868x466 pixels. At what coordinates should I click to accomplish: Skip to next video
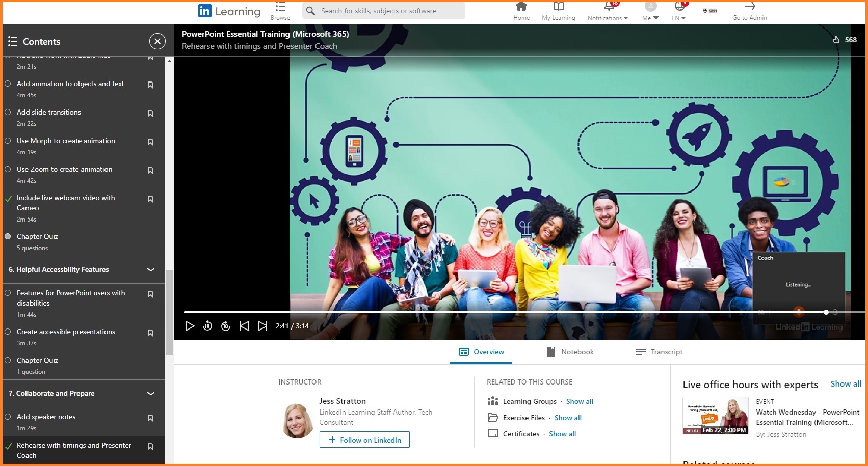point(262,326)
